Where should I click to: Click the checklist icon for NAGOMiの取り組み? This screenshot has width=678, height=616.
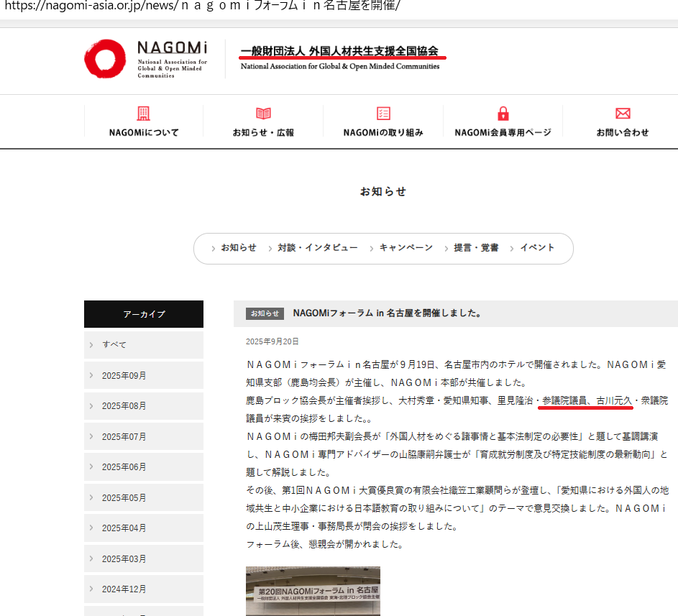pos(383,114)
